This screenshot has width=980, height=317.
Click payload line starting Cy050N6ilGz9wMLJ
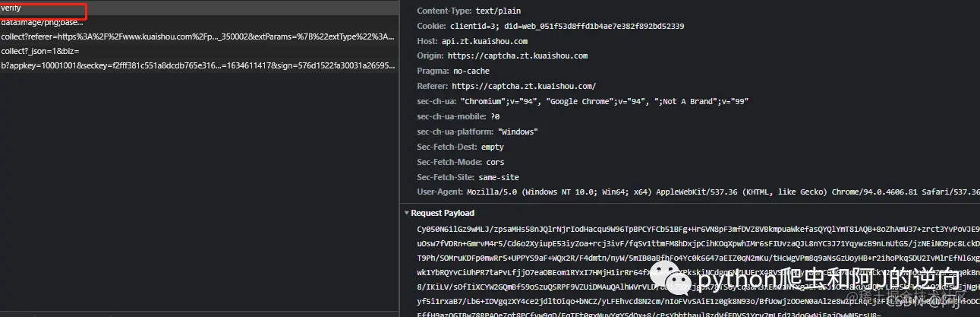[x=698, y=229]
